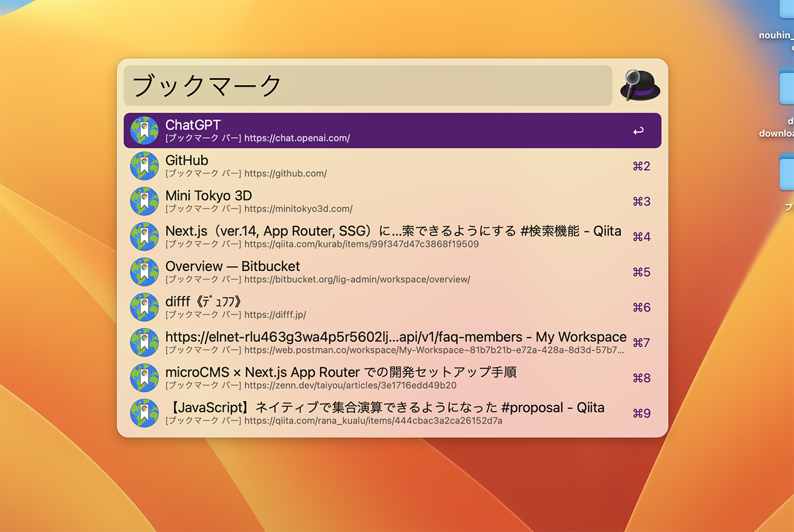Open the faq-members - My Workspace result

392,342
